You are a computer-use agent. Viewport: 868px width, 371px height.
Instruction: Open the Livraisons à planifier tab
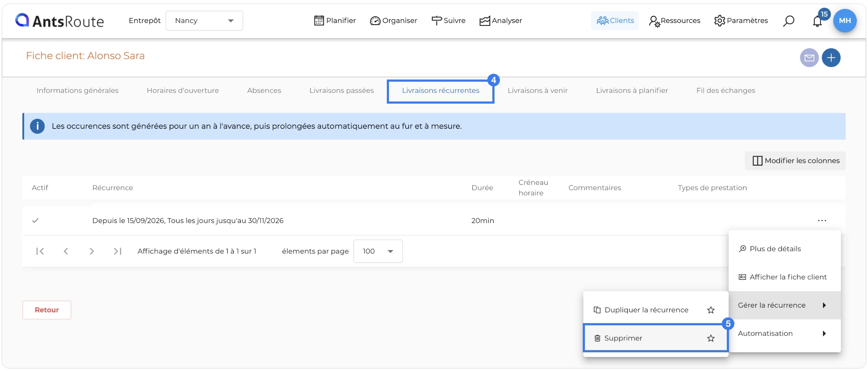tap(632, 90)
